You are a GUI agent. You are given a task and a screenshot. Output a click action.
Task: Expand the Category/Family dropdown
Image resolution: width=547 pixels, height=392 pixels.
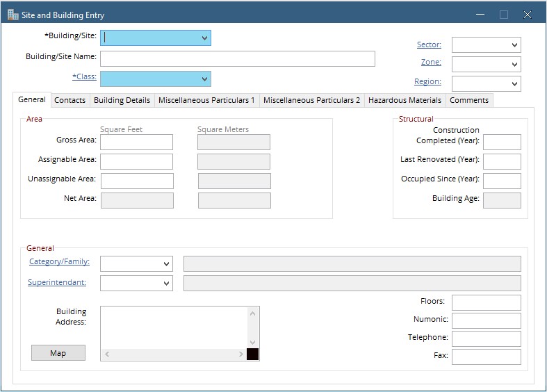point(166,264)
